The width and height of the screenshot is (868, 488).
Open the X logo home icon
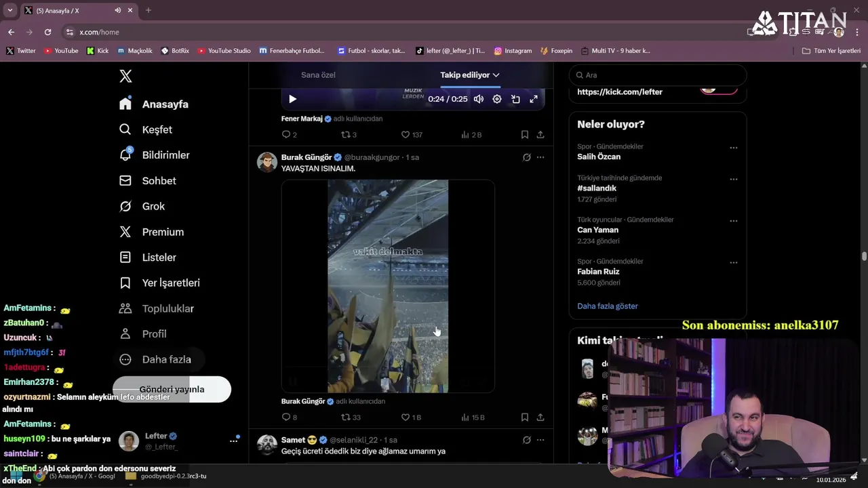pyautogui.click(x=125, y=76)
